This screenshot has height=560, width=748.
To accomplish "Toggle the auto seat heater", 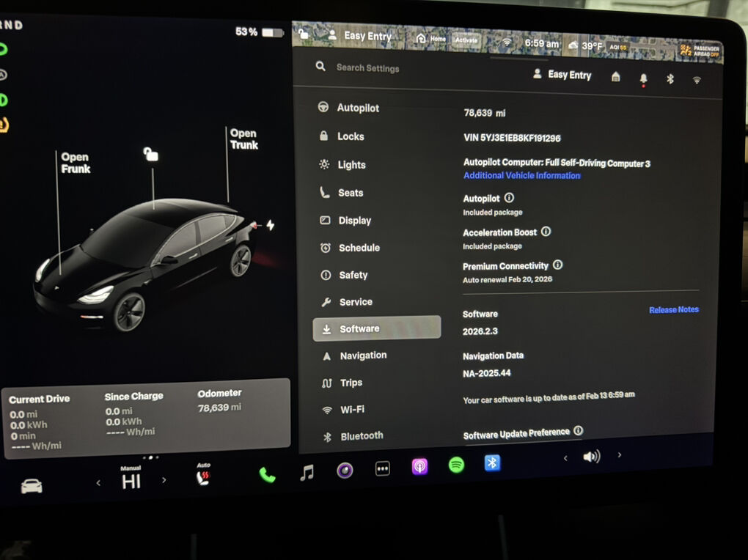I will [x=203, y=477].
